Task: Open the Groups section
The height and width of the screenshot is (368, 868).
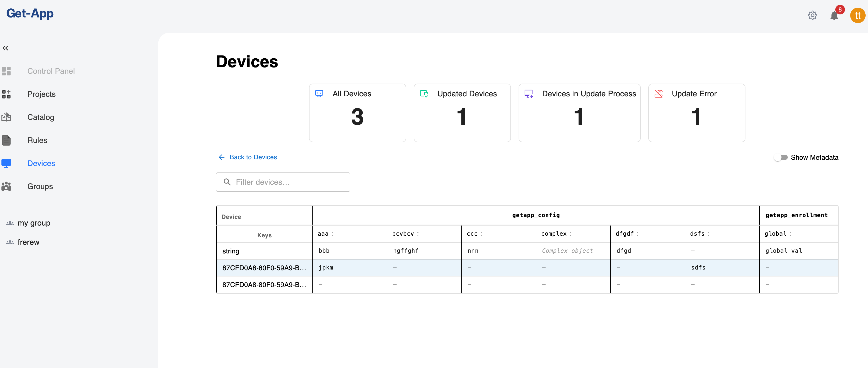Action: coord(40,186)
